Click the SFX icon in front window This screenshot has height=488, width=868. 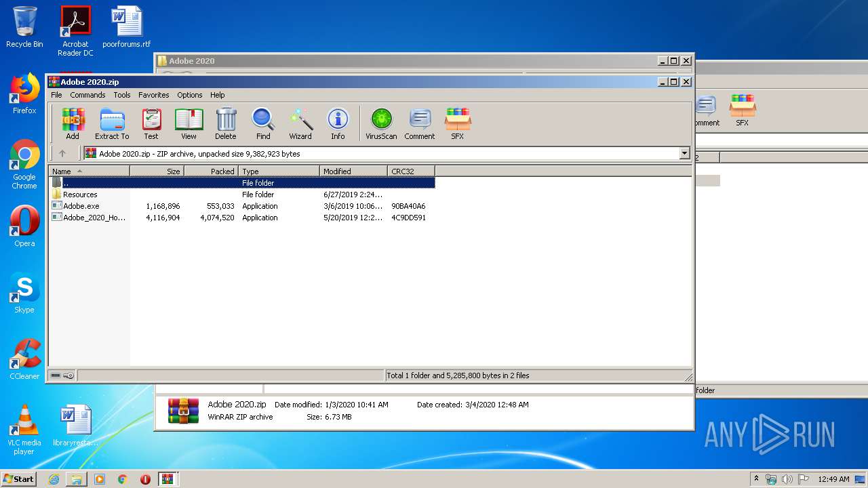pyautogui.click(x=458, y=123)
